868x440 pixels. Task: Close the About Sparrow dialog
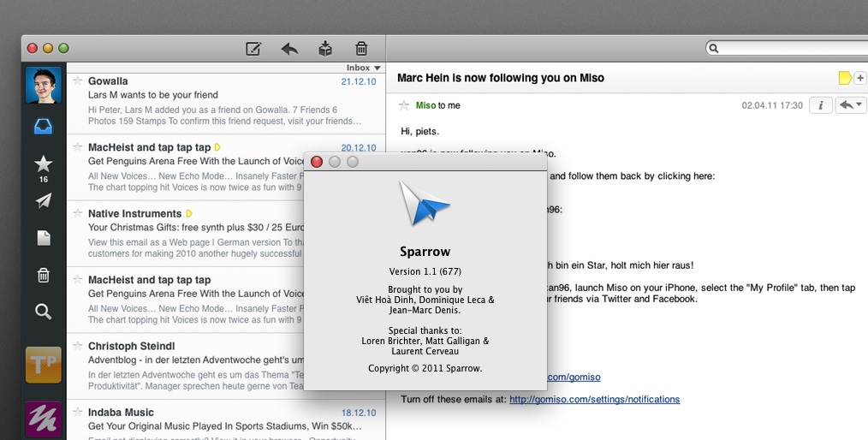(x=317, y=162)
